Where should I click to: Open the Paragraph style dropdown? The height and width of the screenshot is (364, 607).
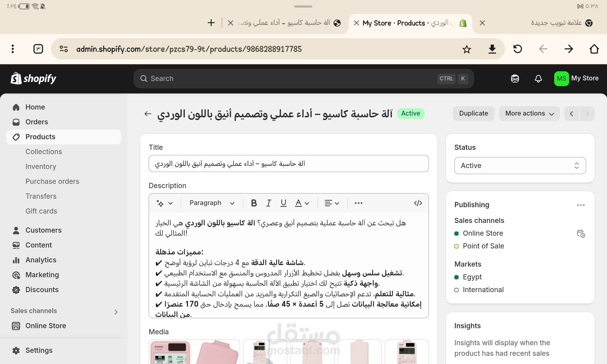pos(212,203)
